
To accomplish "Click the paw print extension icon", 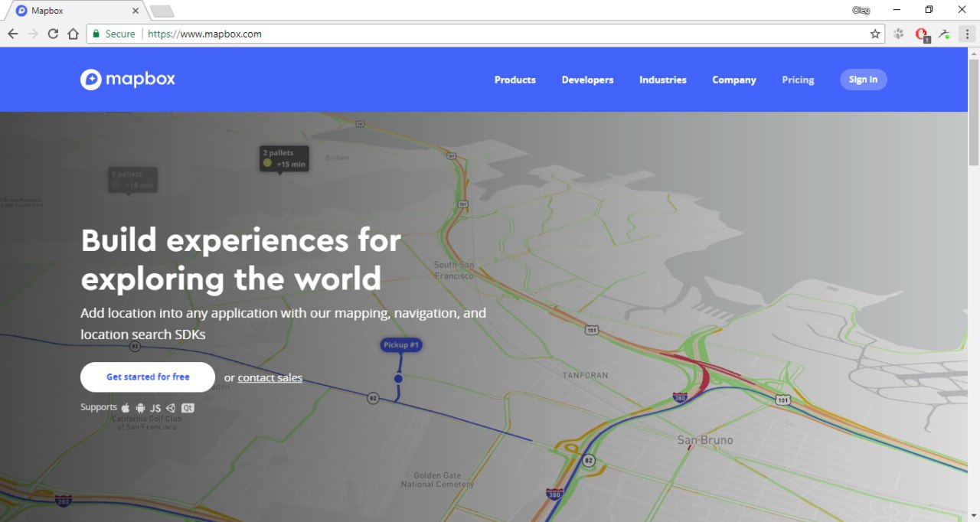I will coord(899,34).
